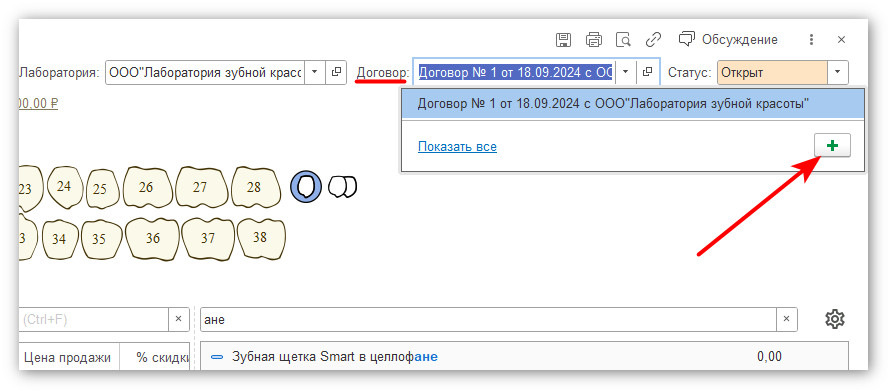This screenshot has height=390, width=888.
Task: Click the print icon in toolbar
Action: pyautogui.click(x=594, y=40)
